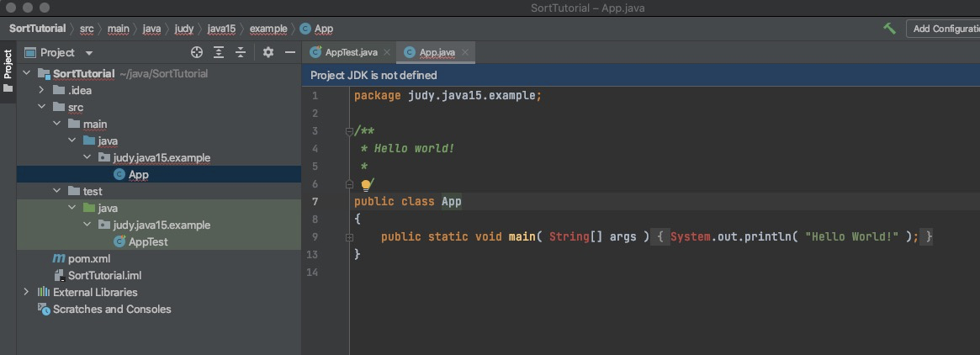Viewport: 980px width, 355px height.
Task: Close the AppTest.java tab
Action: click(387, 52)
